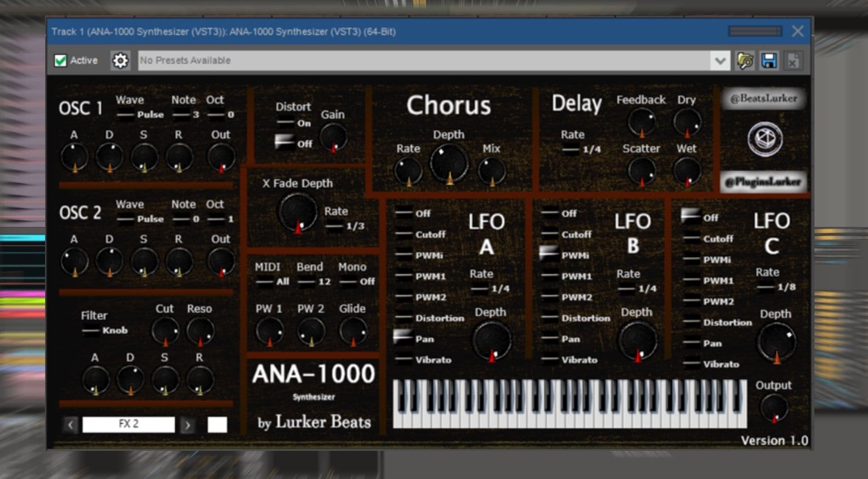Click the FX 2 preset name field
Viewport: 868px width, 479px height.
[129, 424]
